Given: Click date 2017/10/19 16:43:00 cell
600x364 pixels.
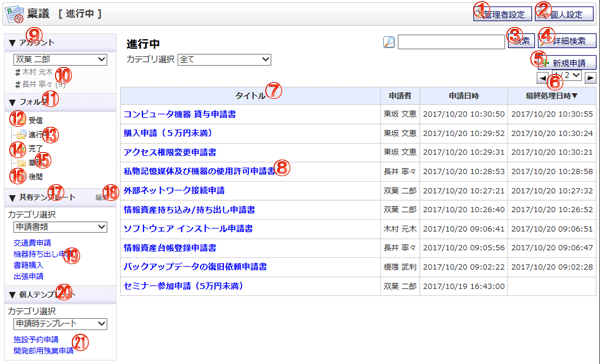Looking at the screenshot, I should 464,286.
